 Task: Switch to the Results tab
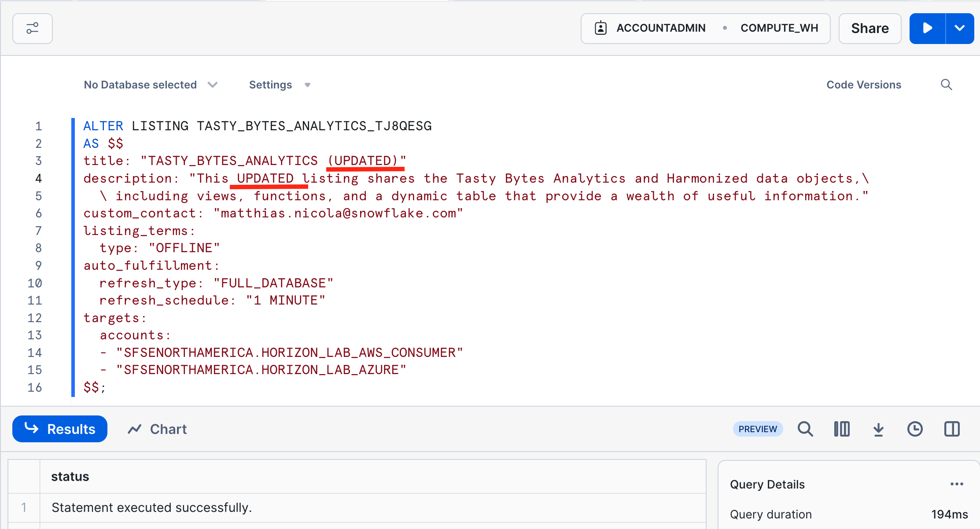(x=60, y=429)
